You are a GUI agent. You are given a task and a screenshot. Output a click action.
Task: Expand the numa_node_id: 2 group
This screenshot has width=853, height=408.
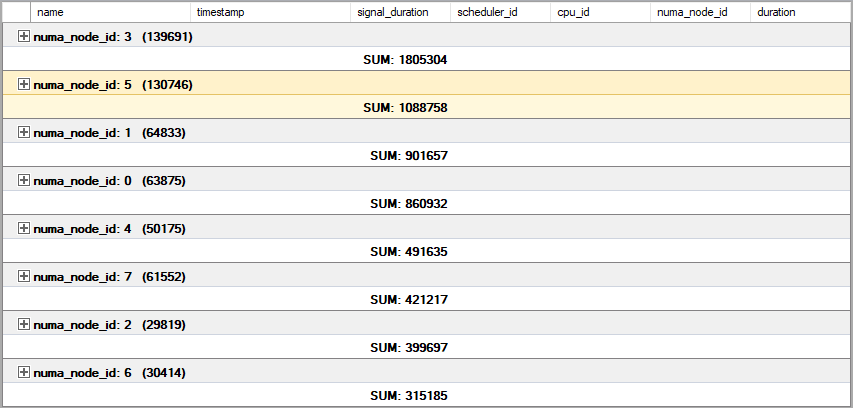pyautogui.click(x=24, y=325)
